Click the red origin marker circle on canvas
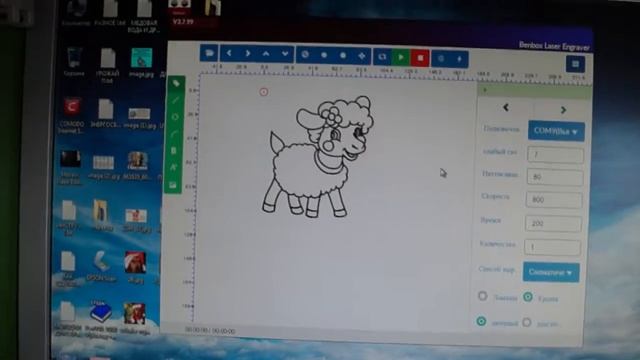Viewport: 640px width, 360px height. pyautogui.click(x=264, y=92)
